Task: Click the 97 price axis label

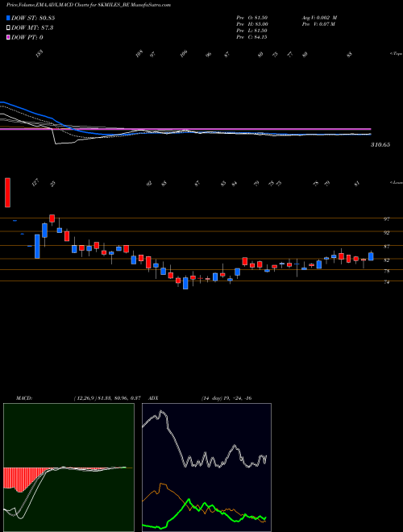Action: [x=386, y=219]
